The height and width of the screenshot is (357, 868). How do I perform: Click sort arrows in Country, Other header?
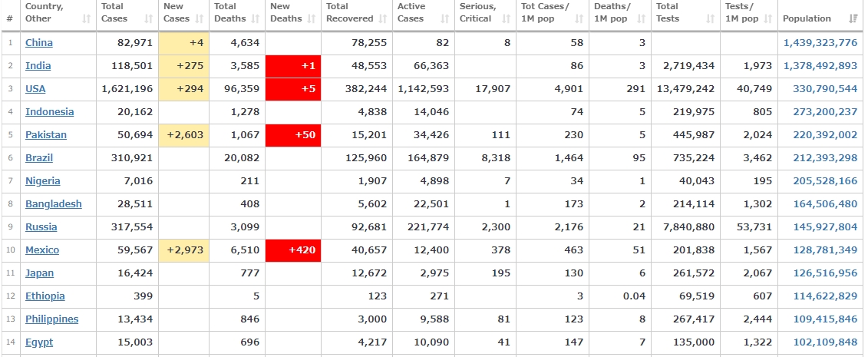87,18
